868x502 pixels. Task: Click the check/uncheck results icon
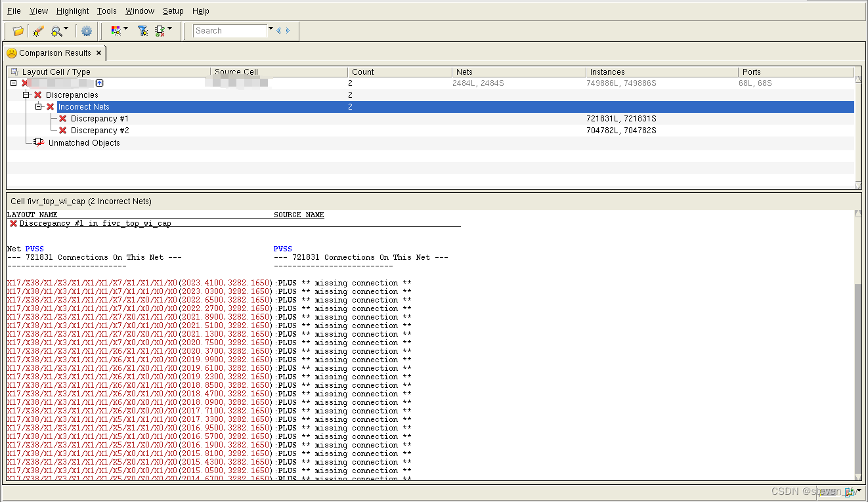point(159,31)
